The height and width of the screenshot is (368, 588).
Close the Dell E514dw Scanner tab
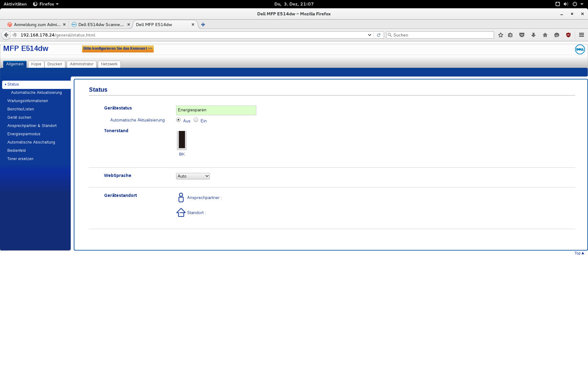pyautogui.click(x=129, y=25)
